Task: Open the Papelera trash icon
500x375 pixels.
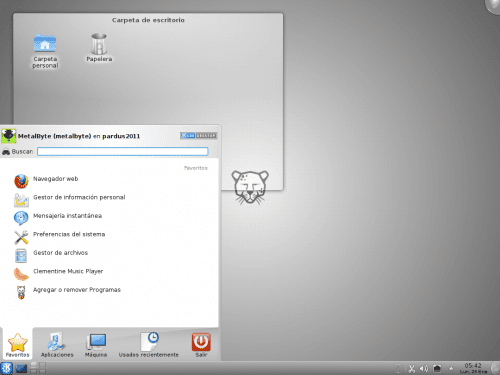Action: coord(99,48)
